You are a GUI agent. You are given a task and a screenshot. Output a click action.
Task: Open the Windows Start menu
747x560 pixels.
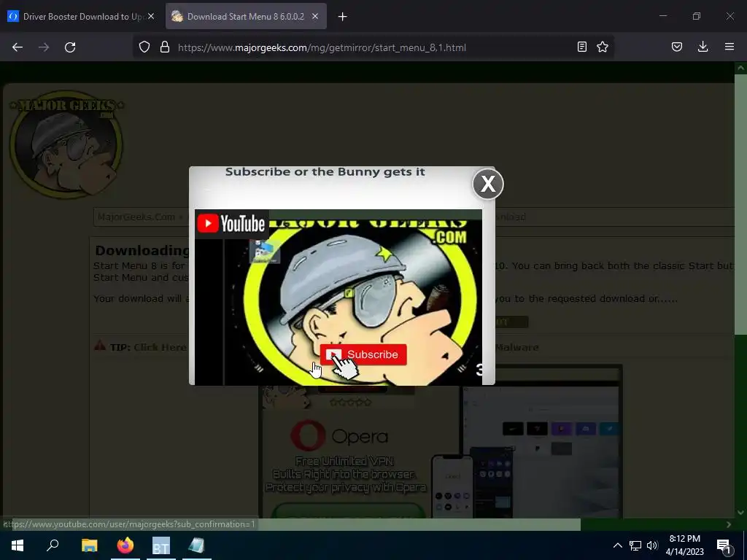(x=18, y=545)
